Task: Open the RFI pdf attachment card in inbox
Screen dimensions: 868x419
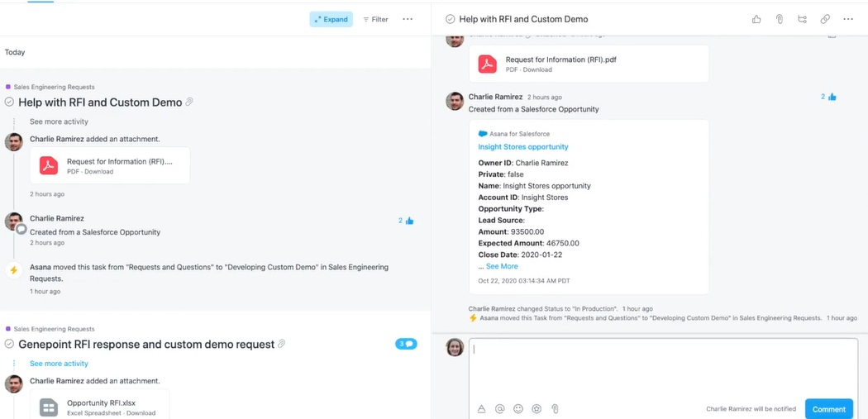Action: 110,165
